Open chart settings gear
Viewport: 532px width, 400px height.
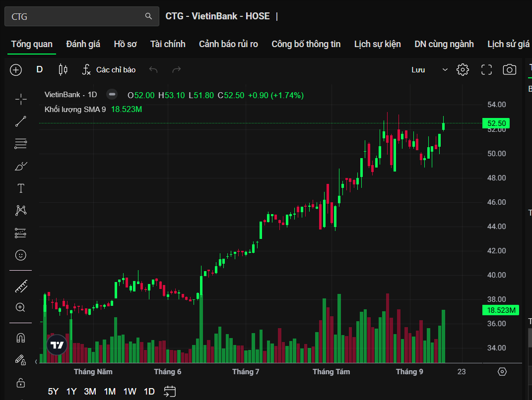coord(463,70)
